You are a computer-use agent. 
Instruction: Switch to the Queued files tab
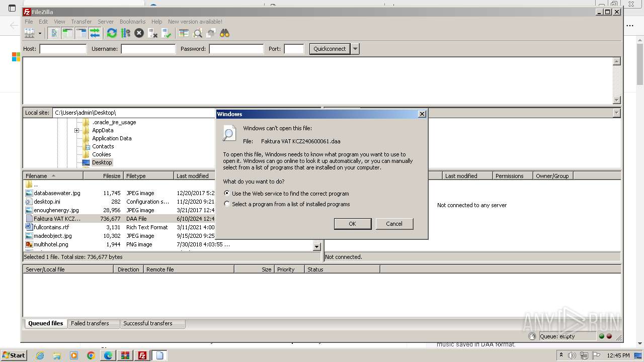click(x=45, y=323)
